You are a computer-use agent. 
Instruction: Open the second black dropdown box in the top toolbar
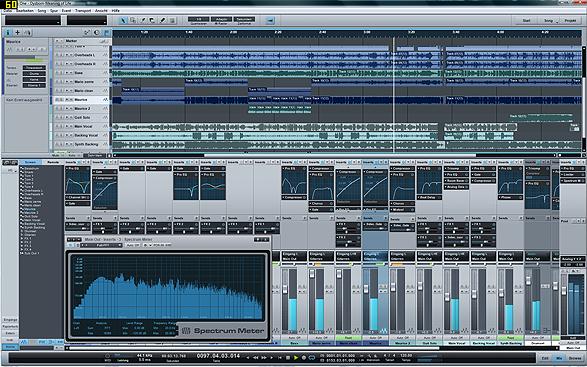click(x=87, y=20)
